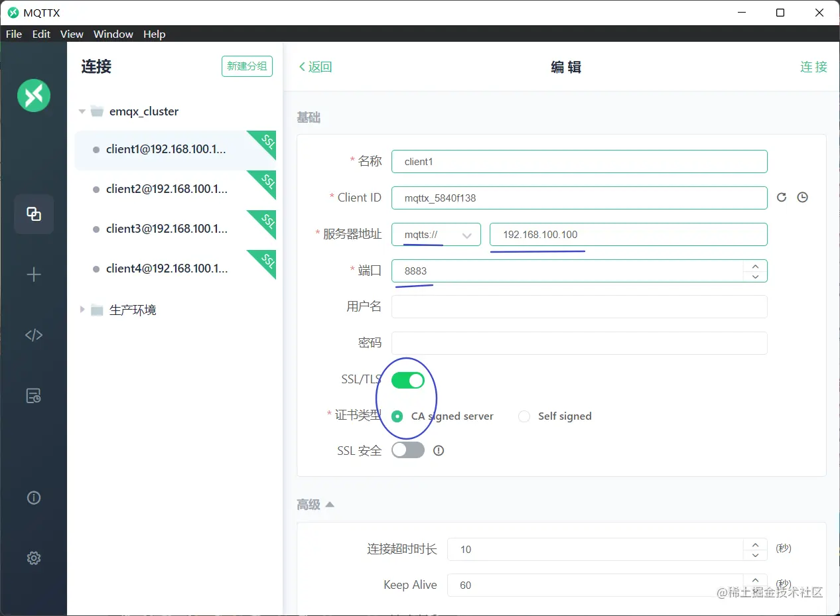This screenshot has height=616, width=840.
Task: Click the 生产环境 folder icon
Action: (98, 310)
